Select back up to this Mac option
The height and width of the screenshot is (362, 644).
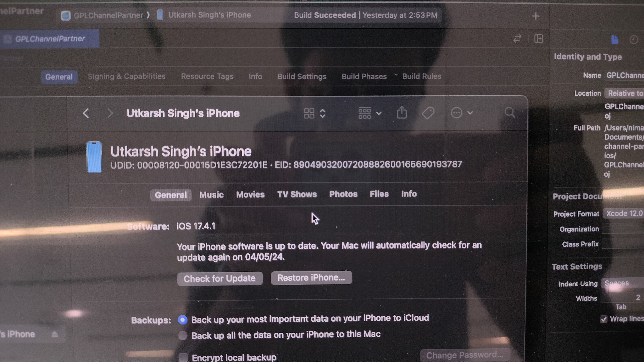pyautogui.click(x=183, y=336)
